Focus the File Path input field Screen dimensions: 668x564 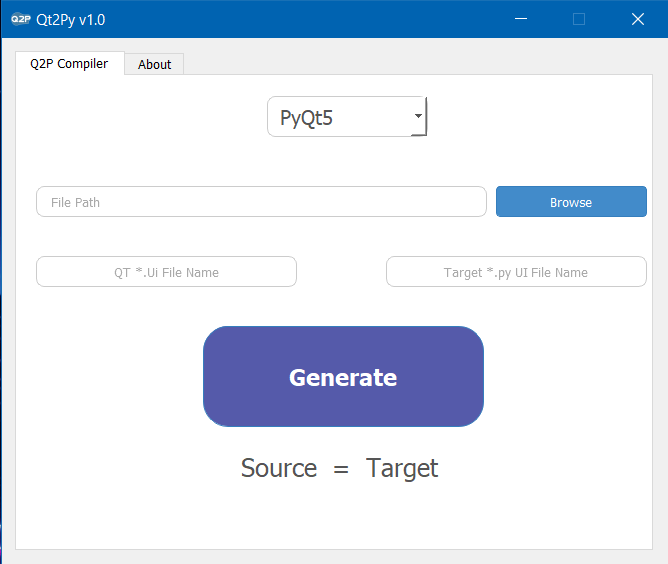(x=261, y=201)
